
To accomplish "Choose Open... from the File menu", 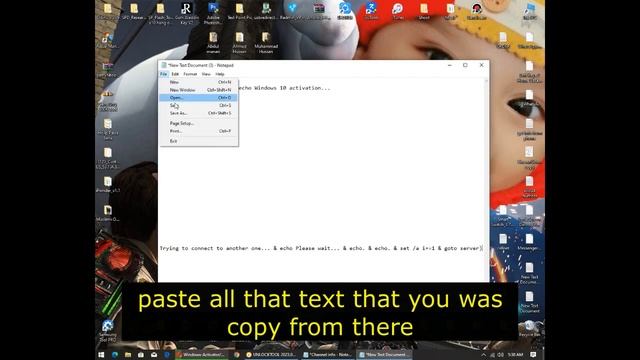I will click(198, 98).
